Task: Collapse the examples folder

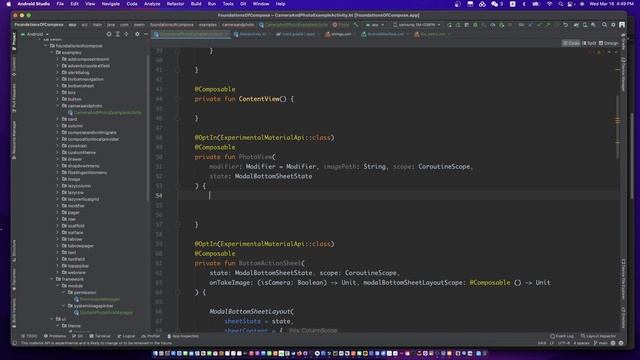Action: pyautogui.click(x=52, y=53)
